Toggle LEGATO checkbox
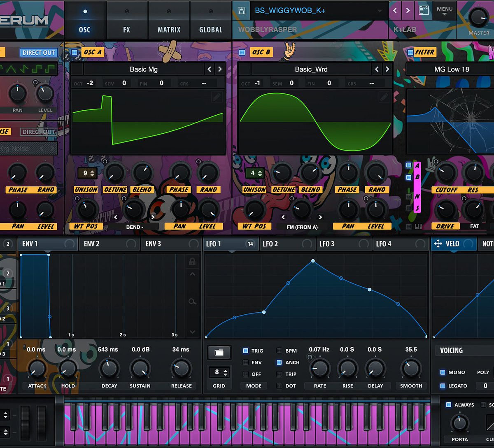 tap(443, 386)
